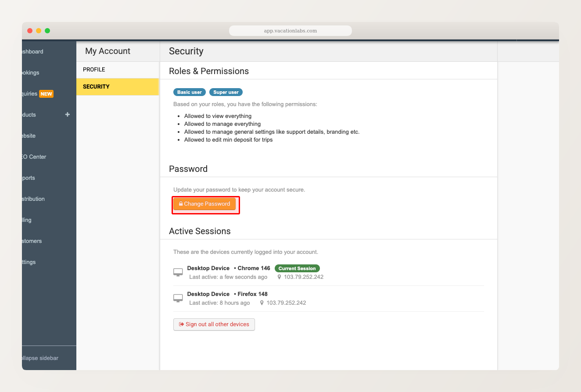Click Sign out all other devices
The width and height of the screenshot is (581, 392).
(214, 324)
